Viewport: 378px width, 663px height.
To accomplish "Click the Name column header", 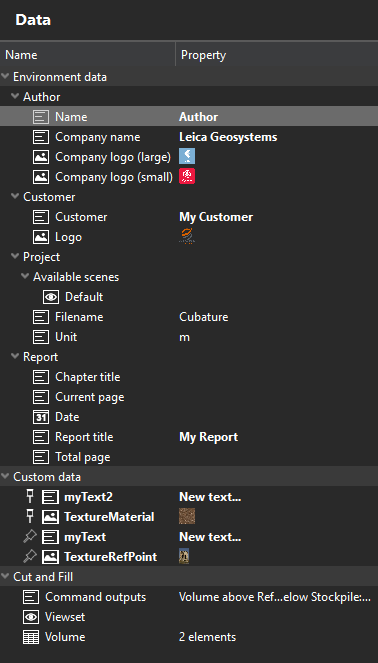I will pyautogui.click(x=88, y=55).
